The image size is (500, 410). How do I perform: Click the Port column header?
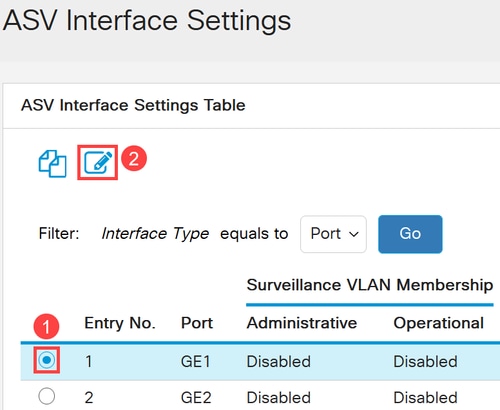point(197,323)
